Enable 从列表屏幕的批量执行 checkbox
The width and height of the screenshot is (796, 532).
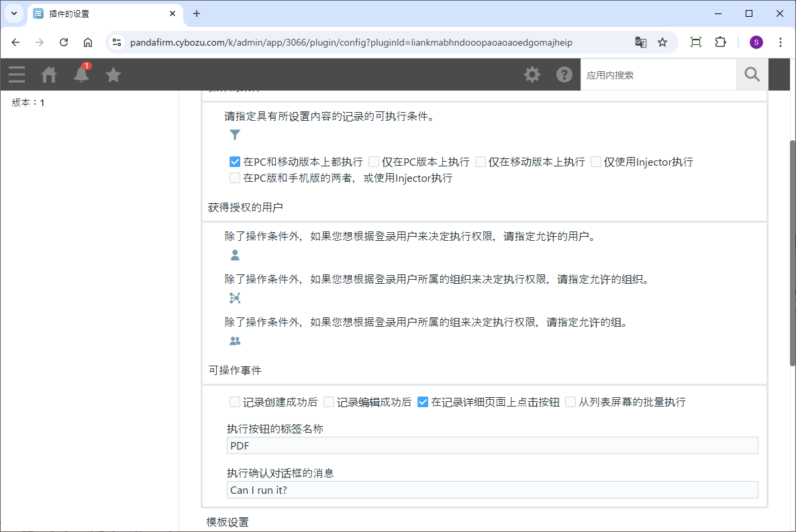tap(570, 402)
